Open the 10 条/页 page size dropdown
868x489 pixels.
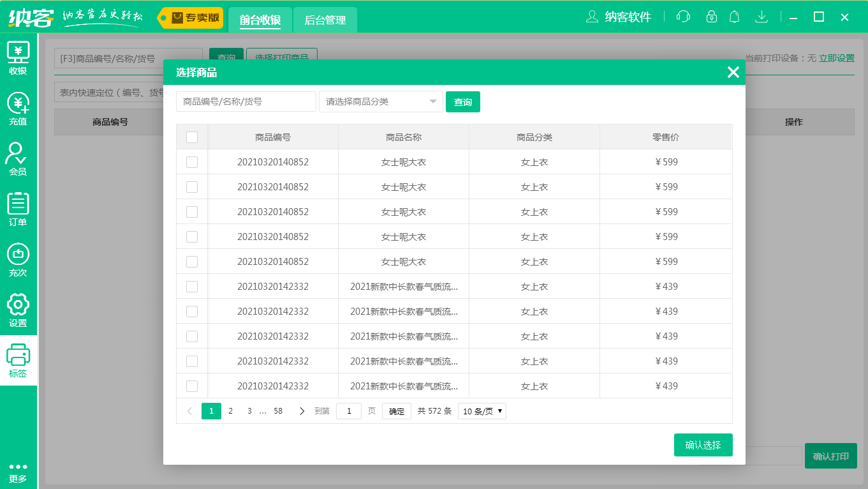pos(482,412)
